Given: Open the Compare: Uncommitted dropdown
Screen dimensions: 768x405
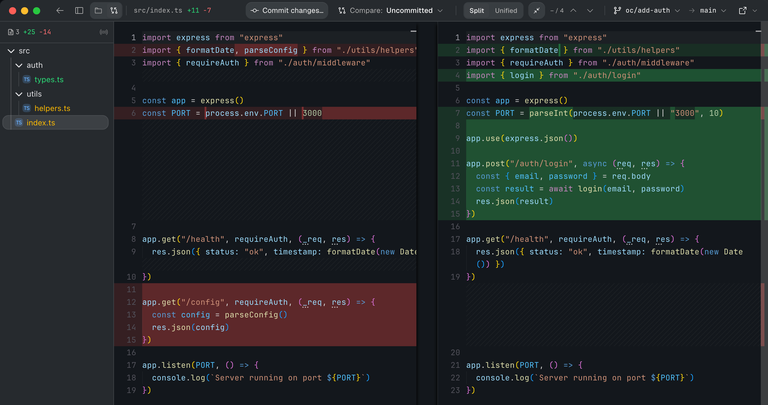Looking at the screenshot, I should coord(390,10).
